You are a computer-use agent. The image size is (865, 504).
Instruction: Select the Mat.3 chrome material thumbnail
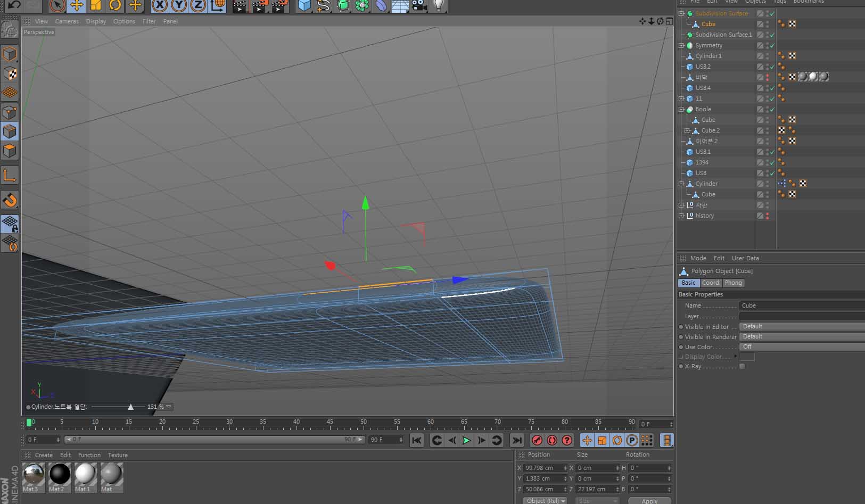[34, 477]
